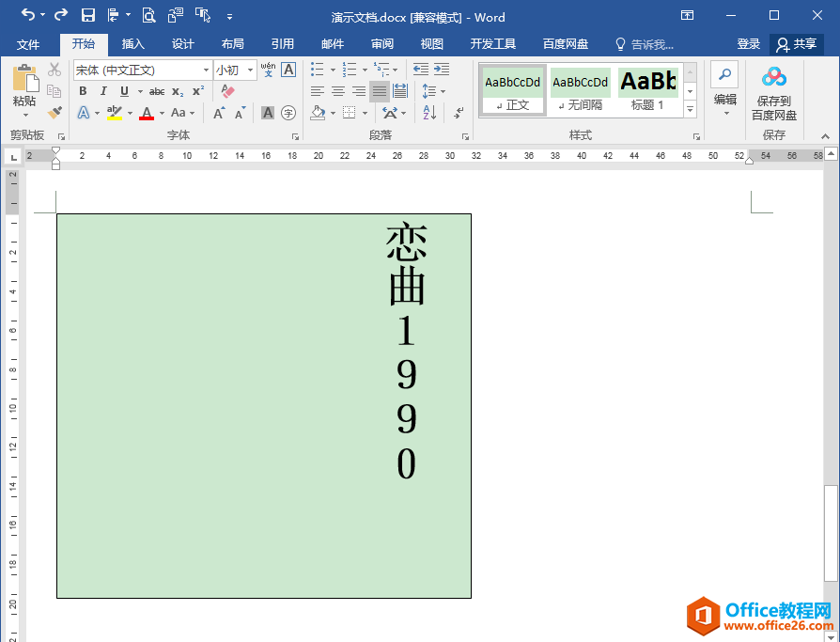Increase font size with A up
840x642 pixels.
coord(219,113)
